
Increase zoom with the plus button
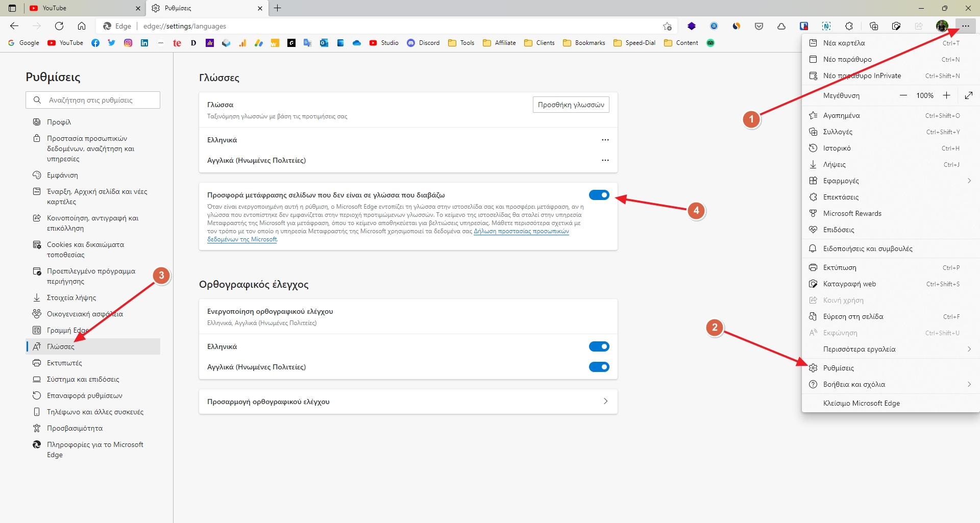(x=946, y=95)
